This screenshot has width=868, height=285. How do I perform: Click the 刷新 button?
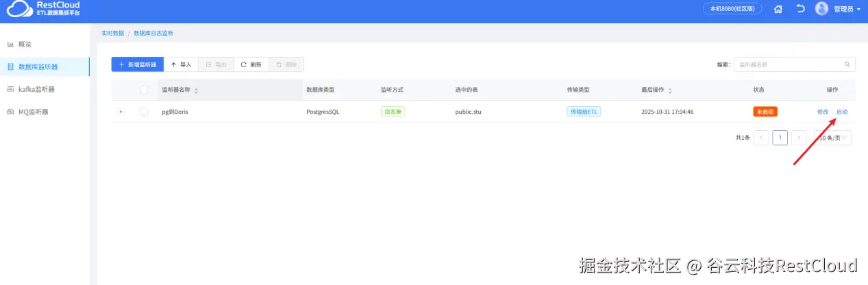[251, 64]
